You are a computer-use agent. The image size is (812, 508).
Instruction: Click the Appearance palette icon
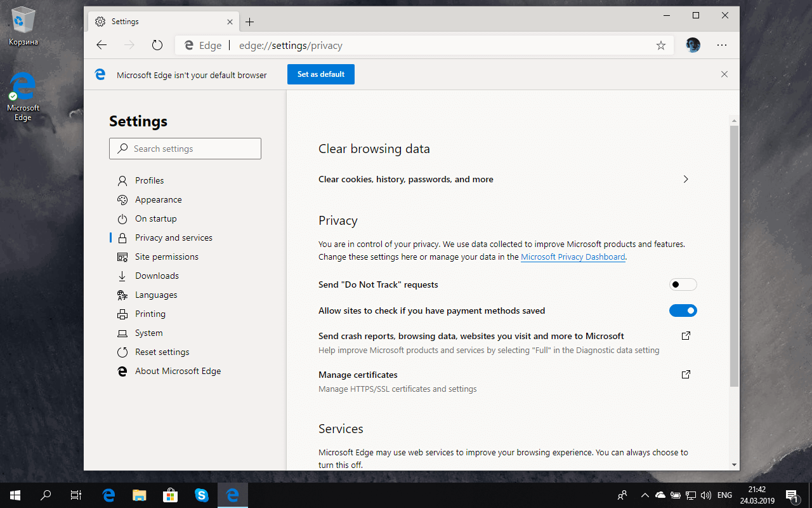tap(122, 200)
